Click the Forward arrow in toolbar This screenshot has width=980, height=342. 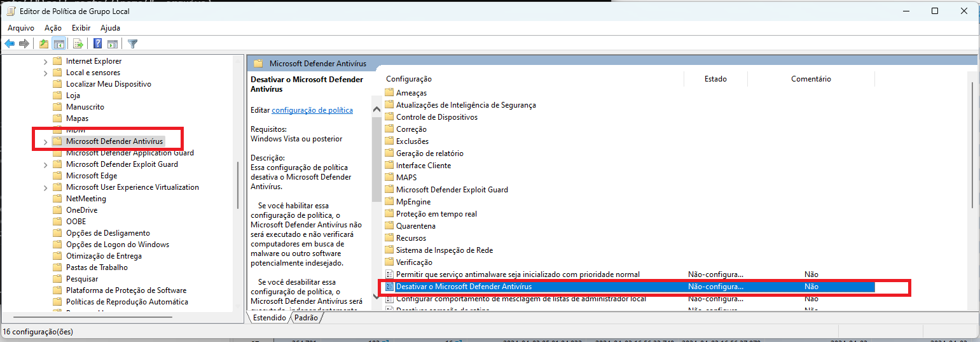[x=24, y=44]
